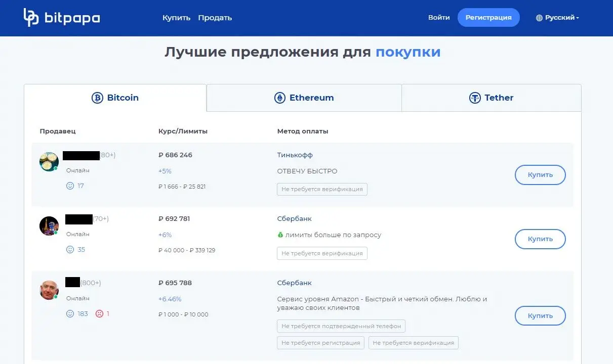Click the Регистрация button

pos(488,18)
